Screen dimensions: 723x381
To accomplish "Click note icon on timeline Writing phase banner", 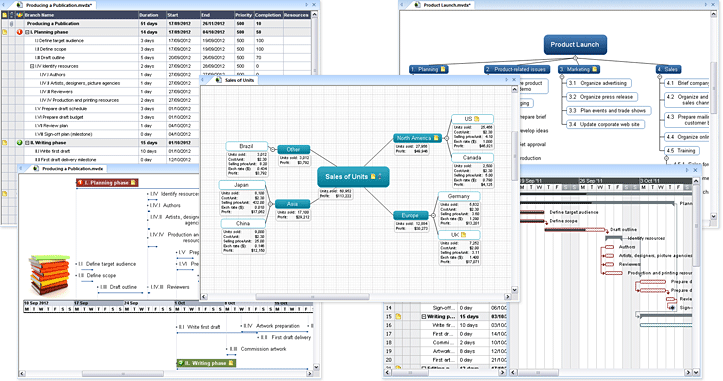I will [231, 363].
